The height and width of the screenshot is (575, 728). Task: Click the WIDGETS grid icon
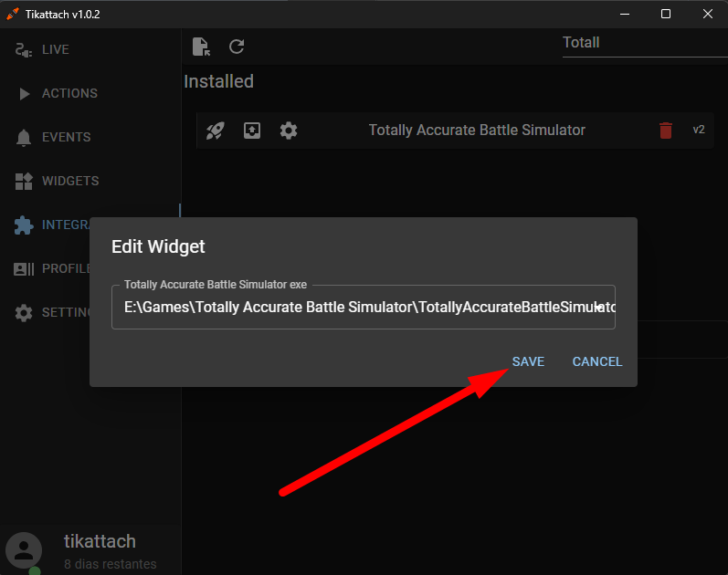[24, 181]
